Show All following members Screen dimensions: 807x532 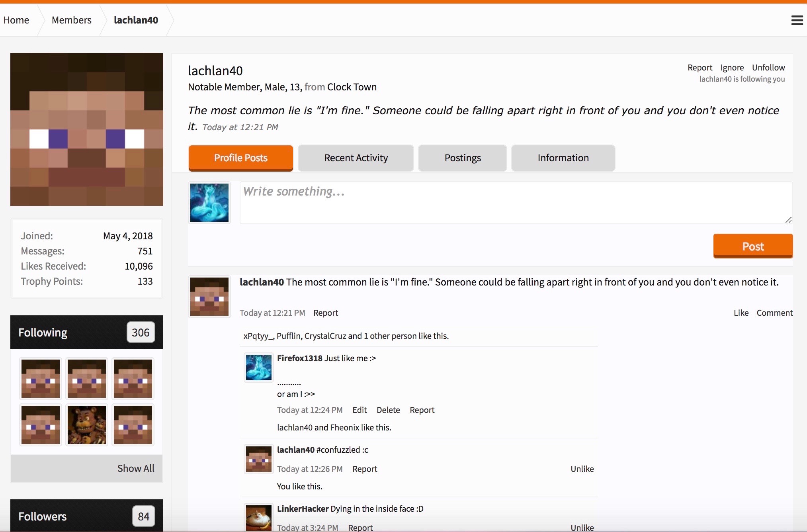pyautogui.click(x=136, y=469)
